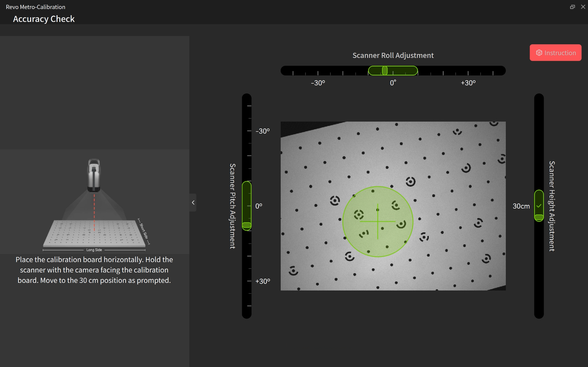The image size is (588, 367).
Task: Click the +30° mark under roll bar
Action: [468, 83]
